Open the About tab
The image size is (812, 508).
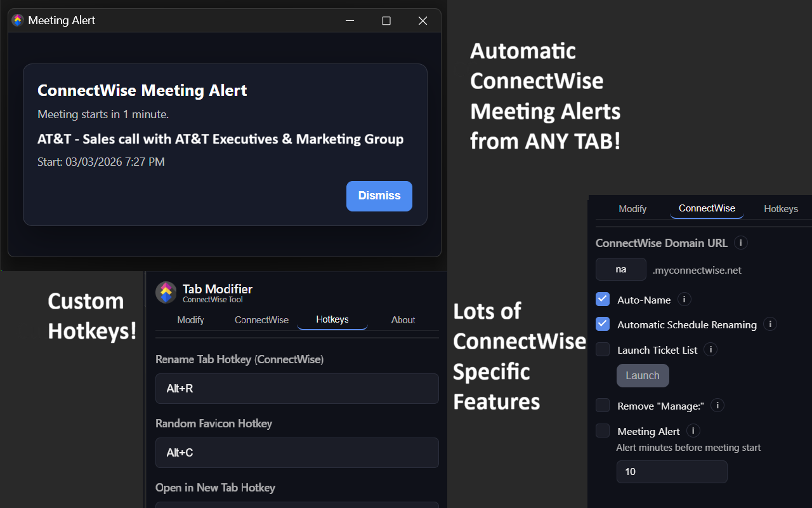403,320
